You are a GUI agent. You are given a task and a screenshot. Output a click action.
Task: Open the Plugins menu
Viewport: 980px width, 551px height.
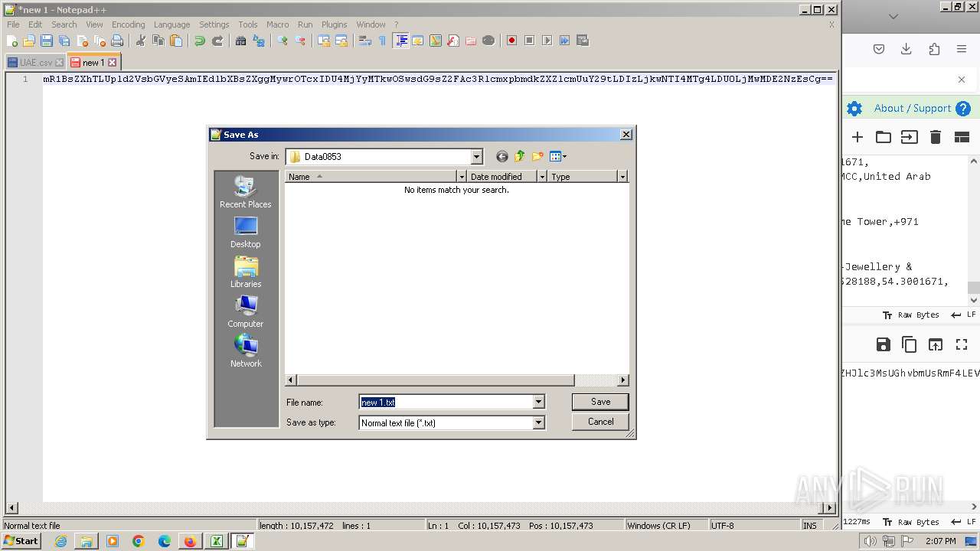coord(334,24)
